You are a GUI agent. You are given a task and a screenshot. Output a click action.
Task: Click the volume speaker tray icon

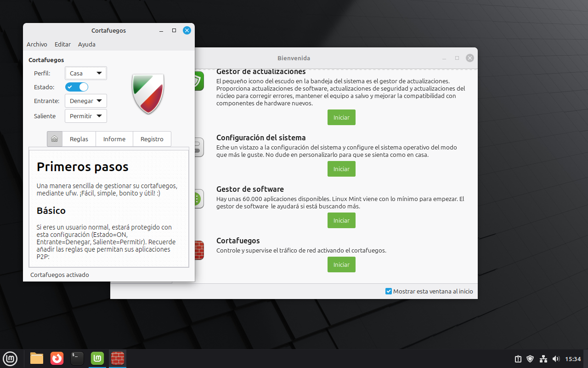coord(556,359)
